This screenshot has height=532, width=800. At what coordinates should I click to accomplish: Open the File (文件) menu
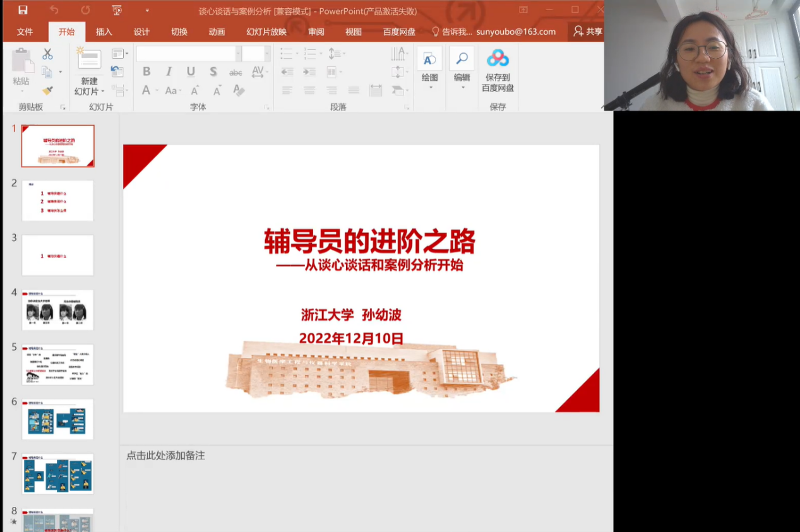(25, 32)
